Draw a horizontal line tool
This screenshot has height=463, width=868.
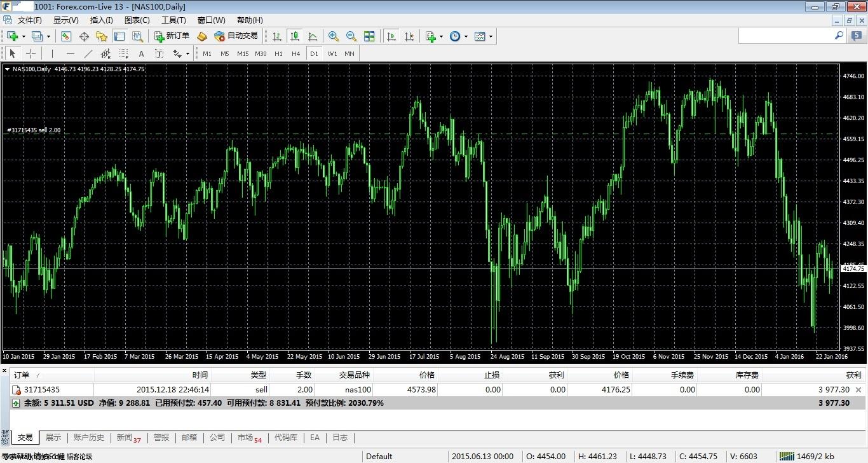(70, 53)
